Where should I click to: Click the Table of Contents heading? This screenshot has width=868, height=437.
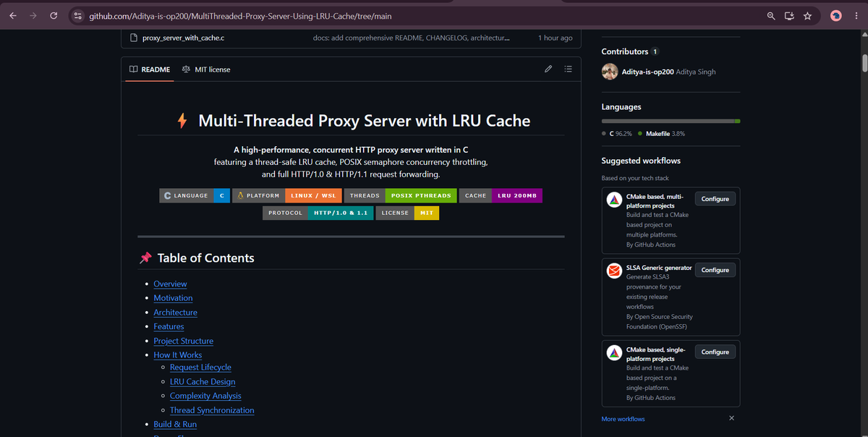tap(196, 258)
